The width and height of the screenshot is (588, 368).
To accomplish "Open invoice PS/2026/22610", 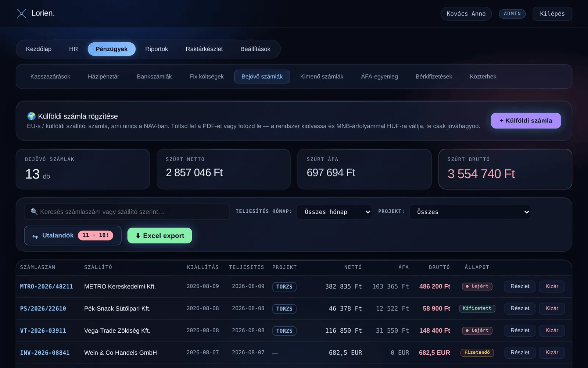I will tap(43, 308).
